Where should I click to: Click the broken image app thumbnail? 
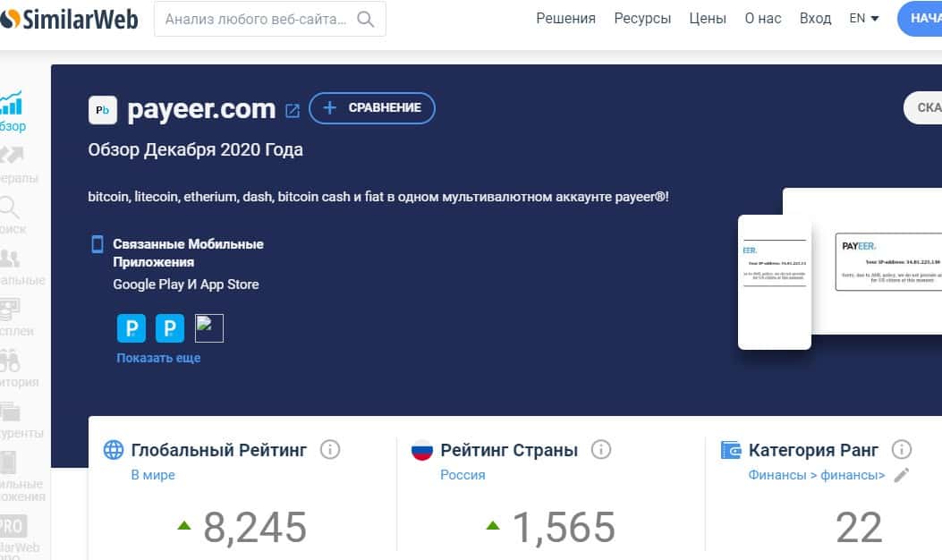(x=209, y=328)
